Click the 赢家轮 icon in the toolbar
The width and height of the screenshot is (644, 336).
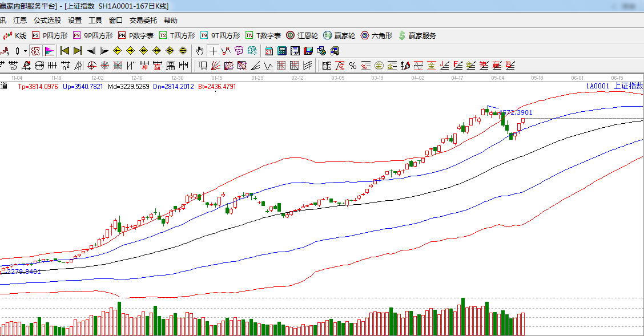(339, 35)
